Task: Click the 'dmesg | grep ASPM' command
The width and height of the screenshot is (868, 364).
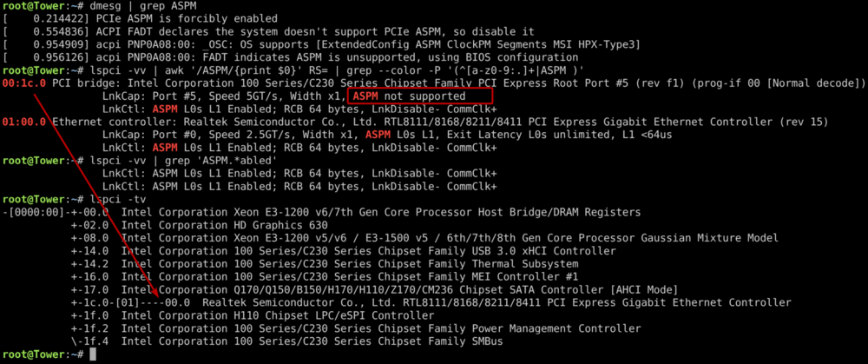Action: point(134,6)
